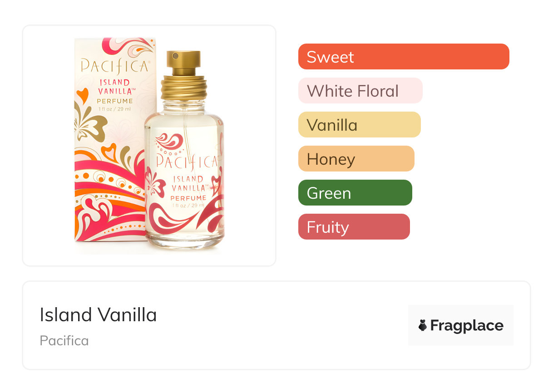Pick the Green accord bar
553x392 pixels.
click(355, 193)
